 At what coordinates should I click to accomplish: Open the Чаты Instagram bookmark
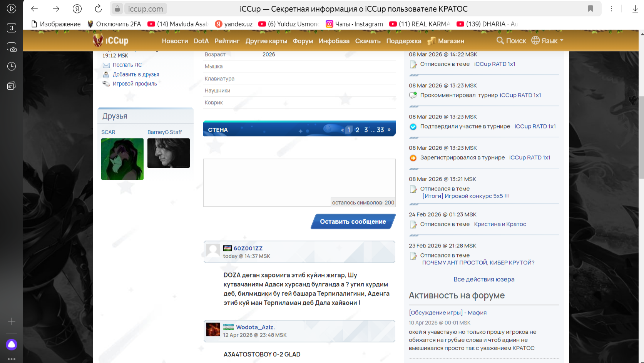355,24
